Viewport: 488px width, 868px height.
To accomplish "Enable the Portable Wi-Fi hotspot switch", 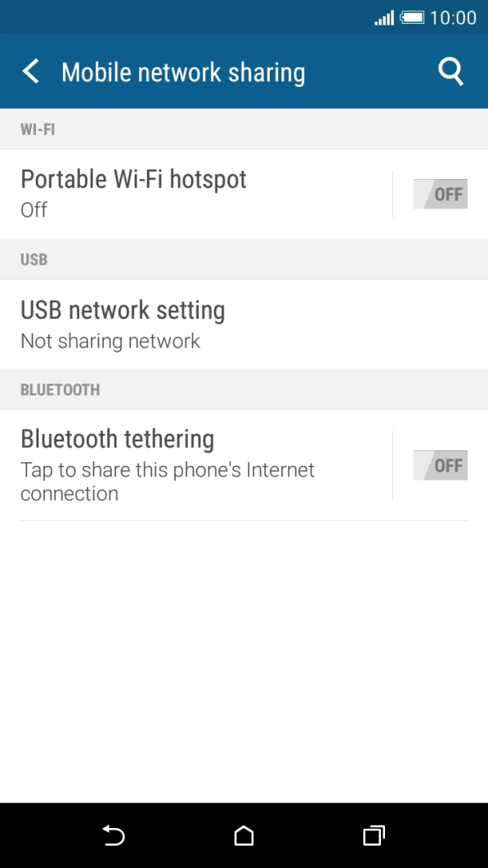I will pyautogui.click(x=441, y=194).
